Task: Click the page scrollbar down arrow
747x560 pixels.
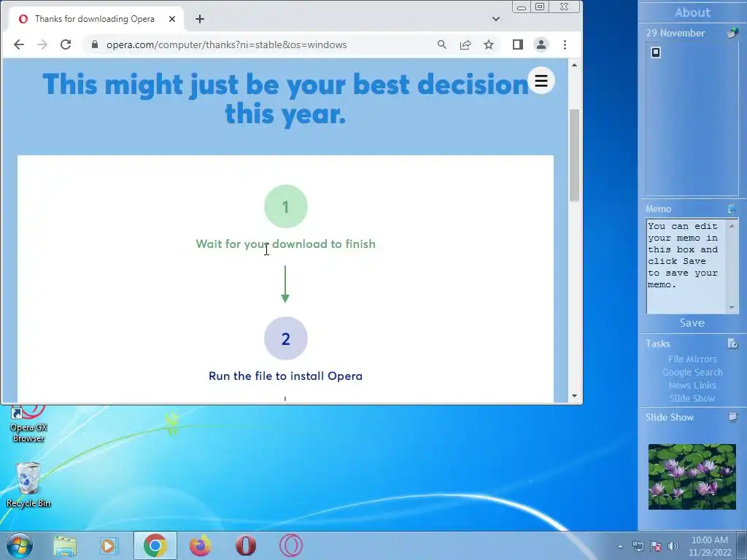Action: pos(575,396)
